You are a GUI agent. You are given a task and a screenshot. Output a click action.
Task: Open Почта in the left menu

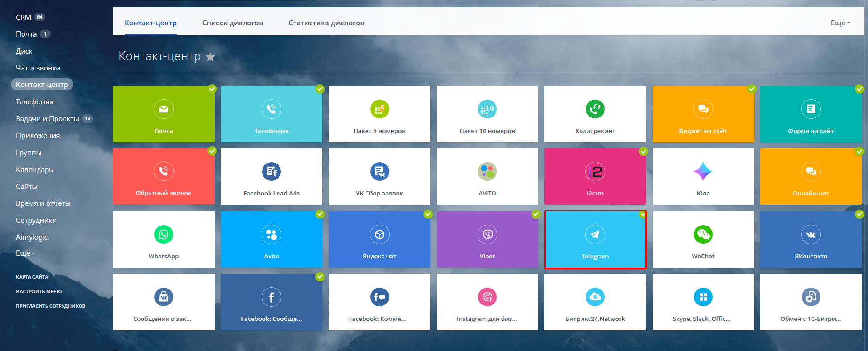point(26,34)
